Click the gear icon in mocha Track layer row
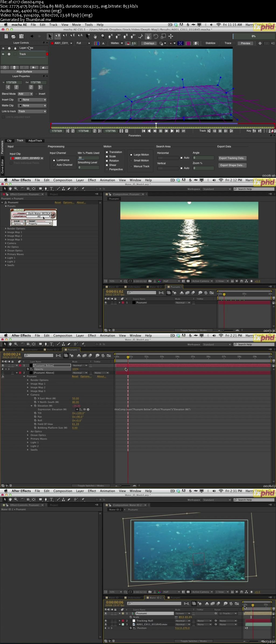 click(x=9, y=54)
